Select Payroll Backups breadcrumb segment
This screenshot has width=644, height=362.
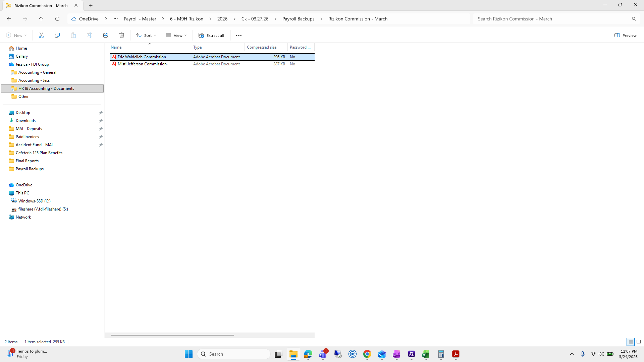[x=298, y=19]
